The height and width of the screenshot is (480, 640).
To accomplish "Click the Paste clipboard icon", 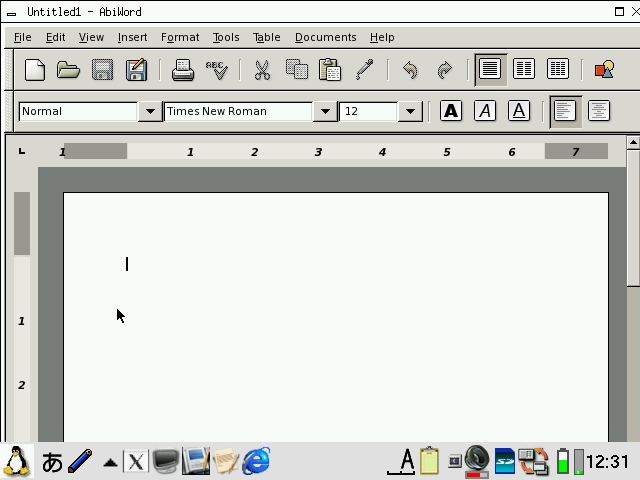I will click(329, 69).
